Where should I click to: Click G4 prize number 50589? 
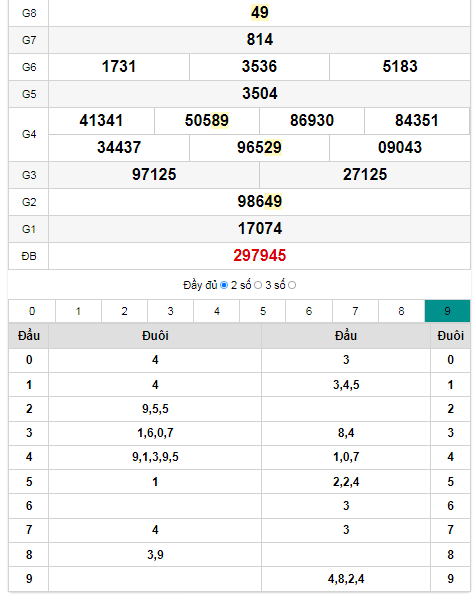[x=207, y=120]
